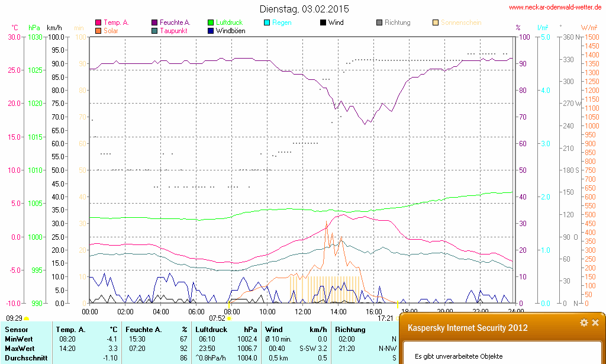
Task: Click the Luftdruck column header in the table
Action: (x=211, y=329)
